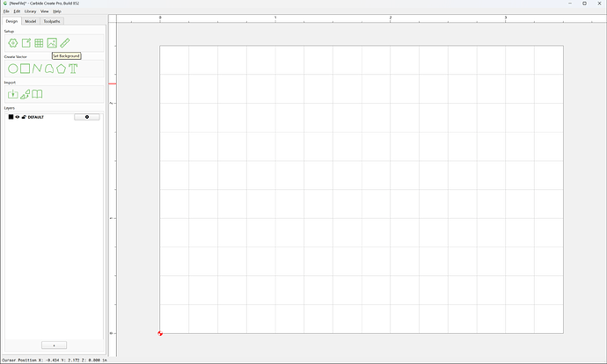Switch to the Model tab
Image resolution: width=607 pixels, height=364 pixels.
coord(31,21)
